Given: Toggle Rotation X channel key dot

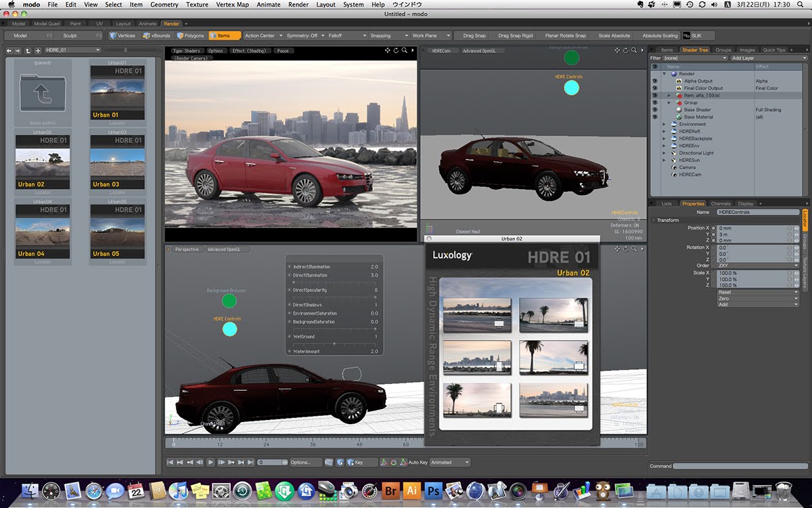Looking at the screenshot, I should coord(714,248).
